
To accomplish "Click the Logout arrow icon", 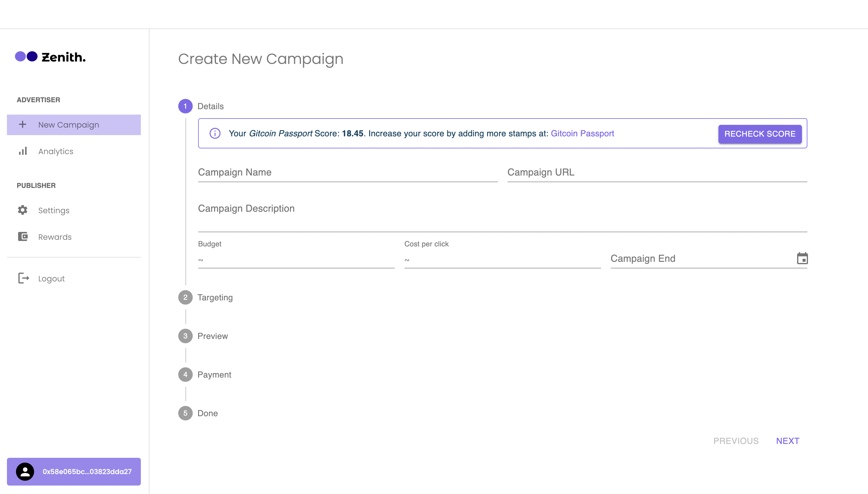I will coord(24,278).
